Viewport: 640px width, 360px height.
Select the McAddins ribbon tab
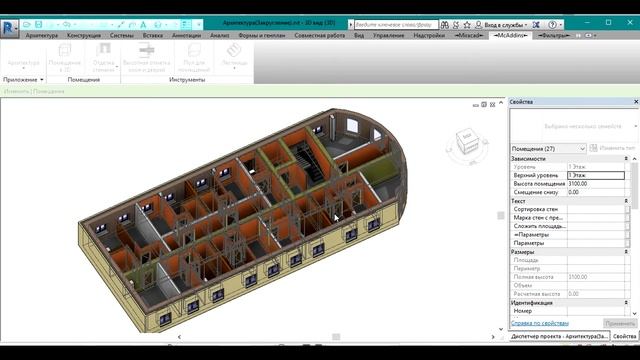click(510, 36)
